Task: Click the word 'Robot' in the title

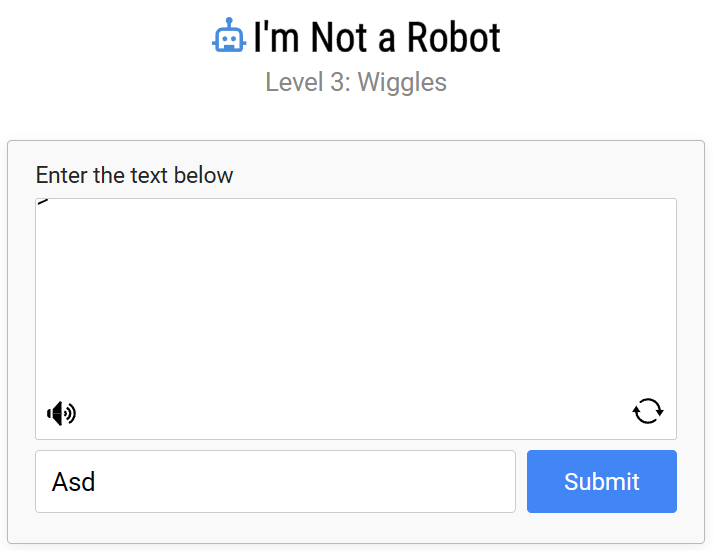Action: [x=454, y=37]
